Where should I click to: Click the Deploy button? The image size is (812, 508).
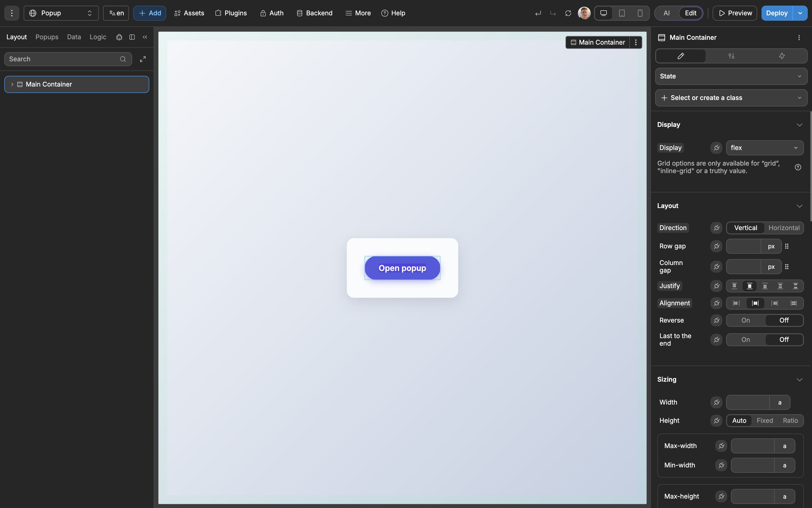777,13
